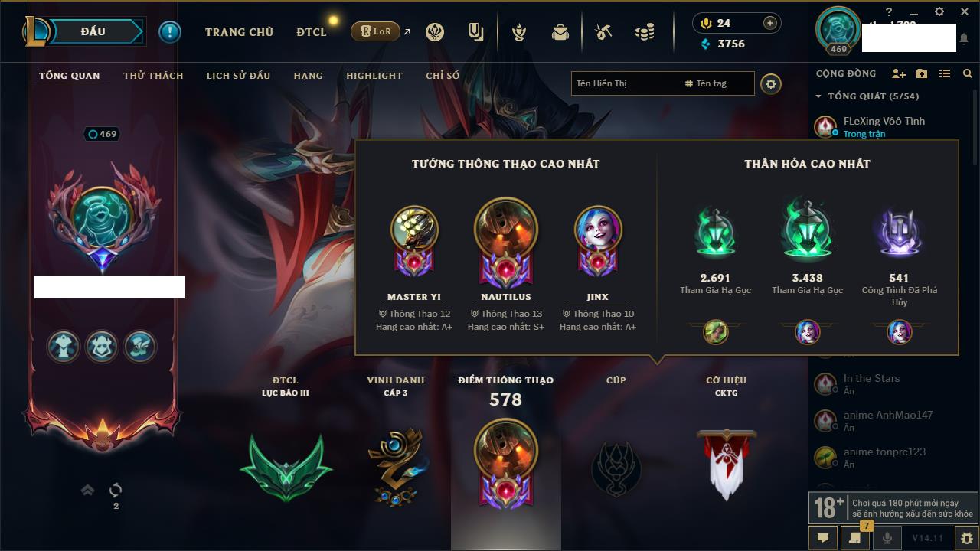Open the Loot crafting hammer icon
Image resolution: width=980 pixels, height=551 pixels.
(603, 32)
